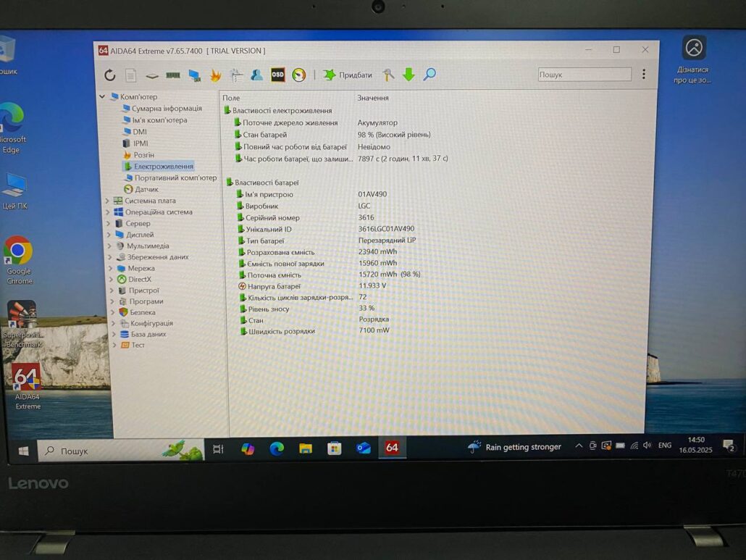Expand the Сервер node

(109, 224)
